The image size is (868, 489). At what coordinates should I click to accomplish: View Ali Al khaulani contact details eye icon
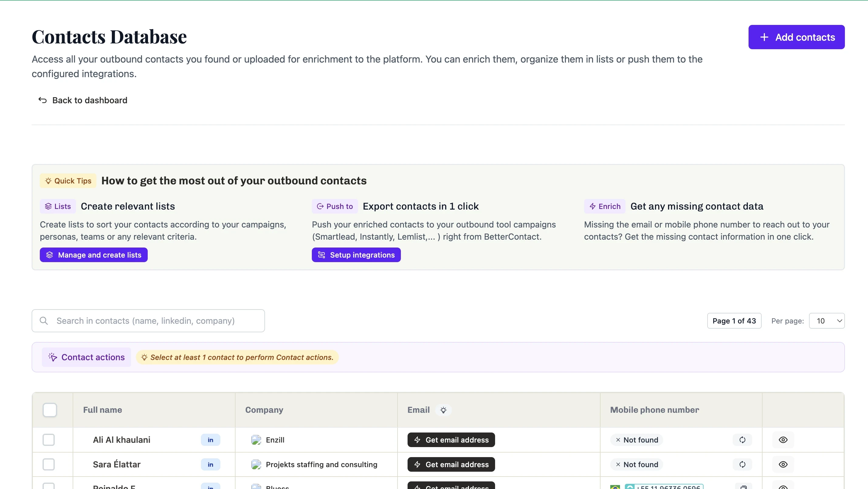(783, 440)
